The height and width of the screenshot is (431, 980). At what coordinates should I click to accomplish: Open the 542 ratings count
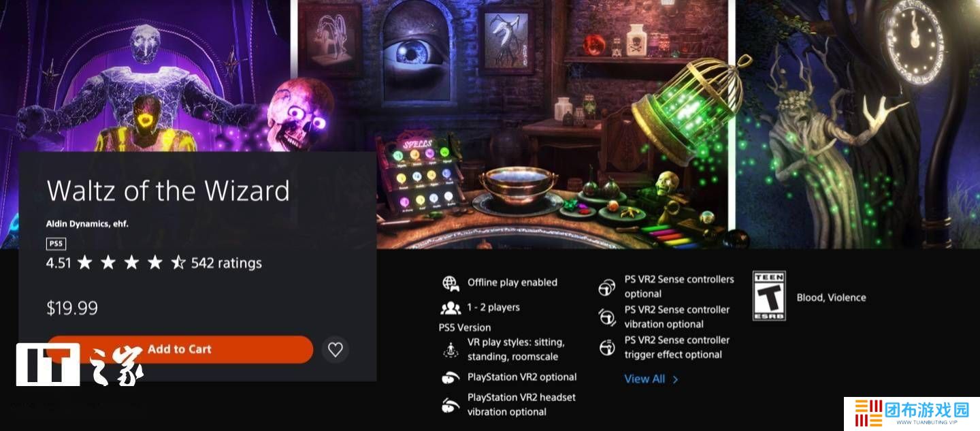click(x=226, y=263)
